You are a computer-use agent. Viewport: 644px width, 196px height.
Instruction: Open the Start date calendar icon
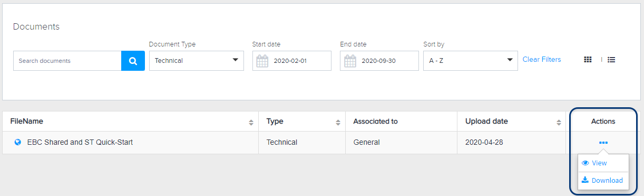click(x=262, y=61)
